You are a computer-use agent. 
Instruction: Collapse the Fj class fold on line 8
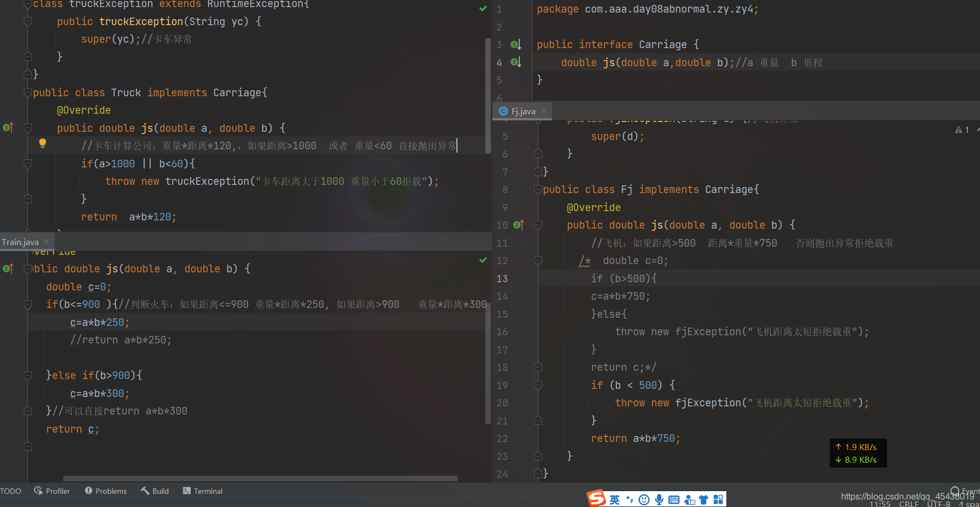coord(538,189)
